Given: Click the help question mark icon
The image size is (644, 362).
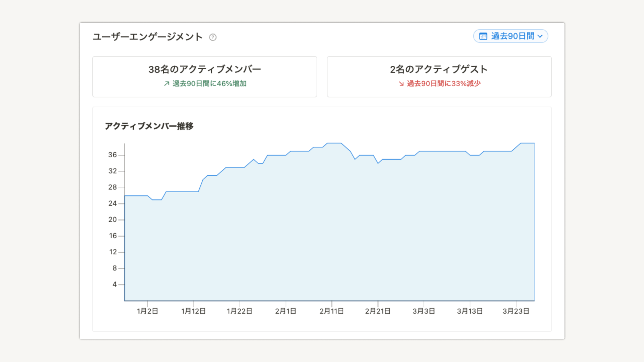Looking at the screenshot, I should (x=213, y=37).
